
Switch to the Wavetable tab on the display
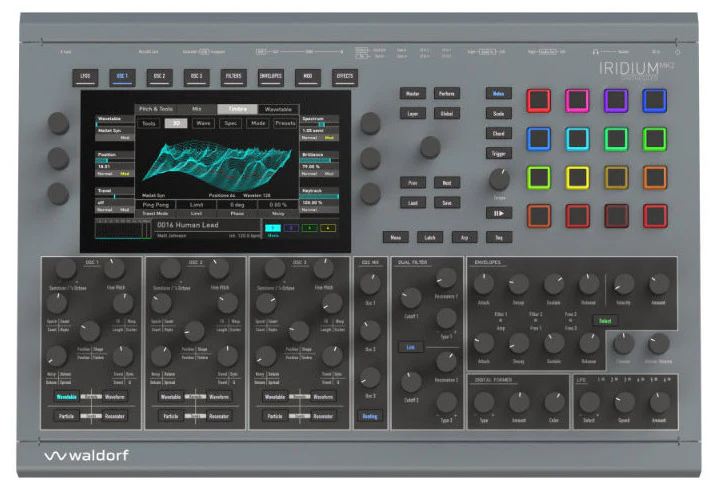[278, 109]
